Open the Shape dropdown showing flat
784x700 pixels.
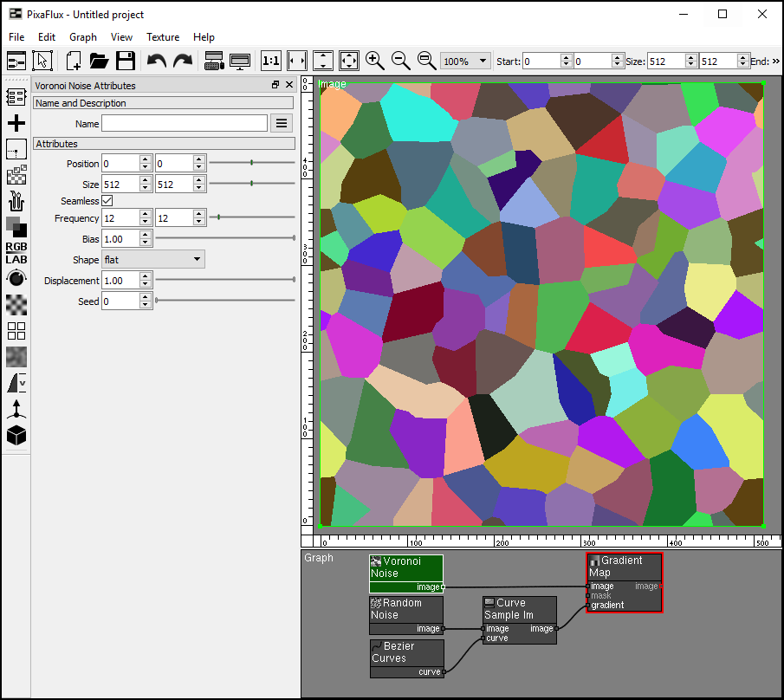coord(152,259)
